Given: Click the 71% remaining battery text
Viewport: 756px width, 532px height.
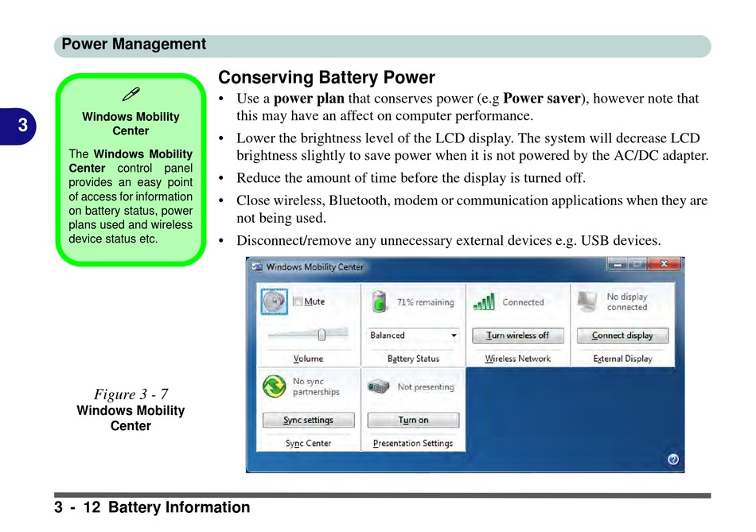Looking at the screenshot, I should pos(425,302).
